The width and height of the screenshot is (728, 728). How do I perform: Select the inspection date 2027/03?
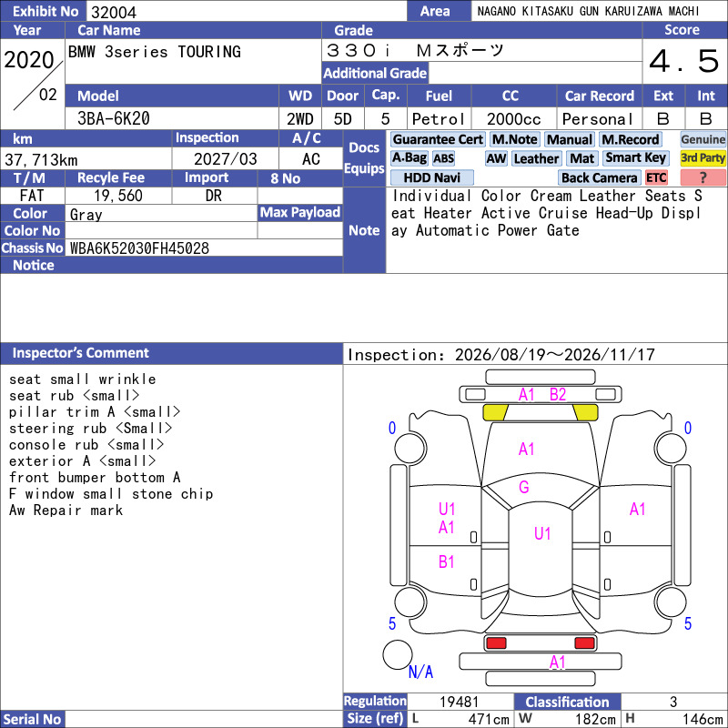tap(225, 159)
